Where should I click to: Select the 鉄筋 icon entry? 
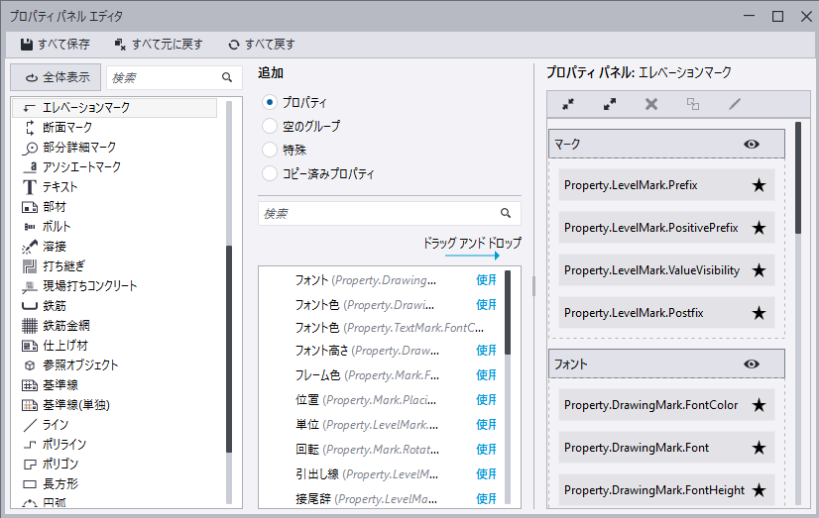(x=29, y=306)
